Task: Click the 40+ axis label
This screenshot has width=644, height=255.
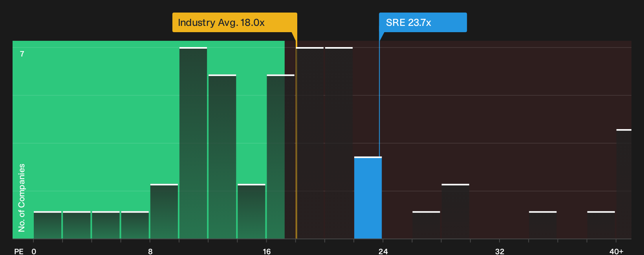Action: [x=616, y=251]
